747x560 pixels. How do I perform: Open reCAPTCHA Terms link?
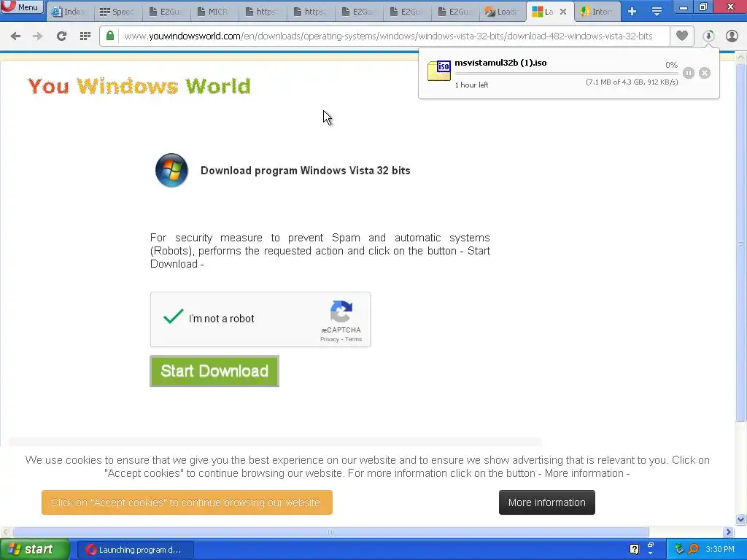[354, 340]
